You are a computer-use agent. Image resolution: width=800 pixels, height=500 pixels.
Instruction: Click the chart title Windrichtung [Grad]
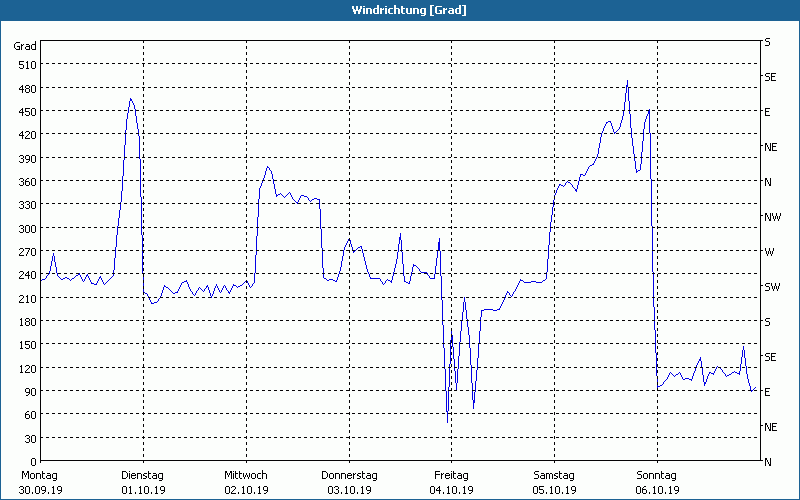(409, 10)
